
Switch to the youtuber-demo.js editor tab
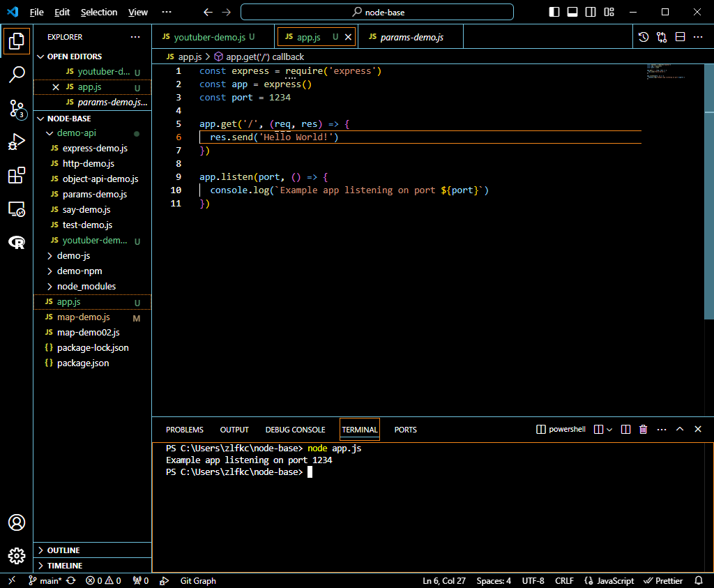point(213,37)
